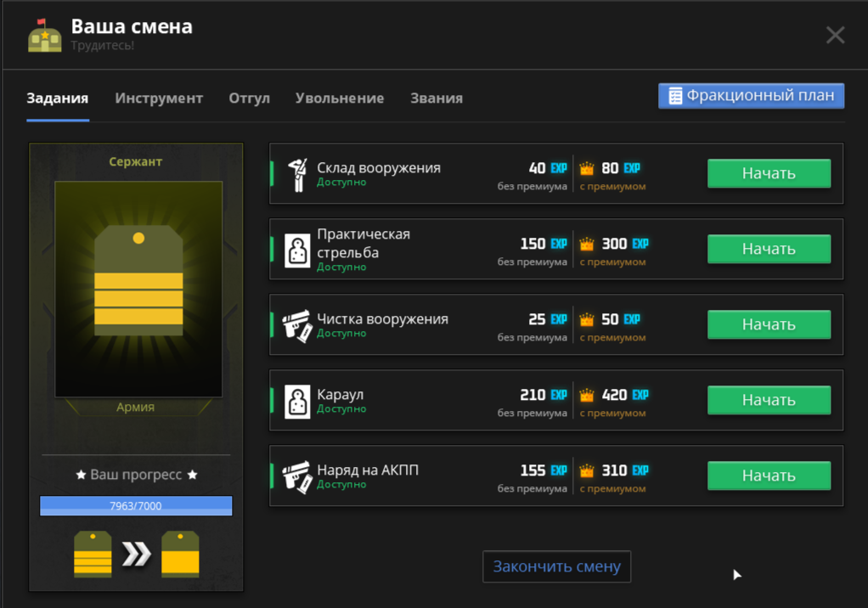Go to the Звания tab

(437, 99)
